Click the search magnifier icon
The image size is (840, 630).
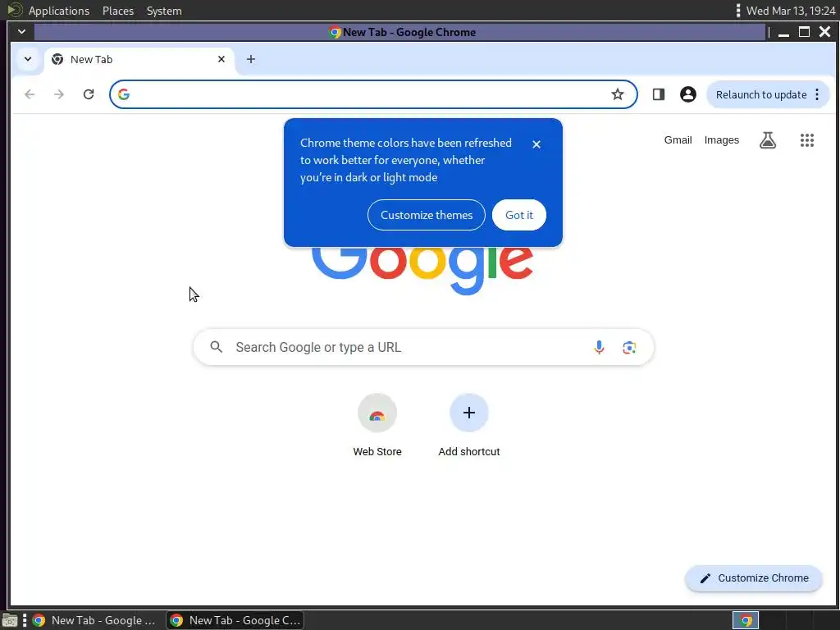pos(217,347)
